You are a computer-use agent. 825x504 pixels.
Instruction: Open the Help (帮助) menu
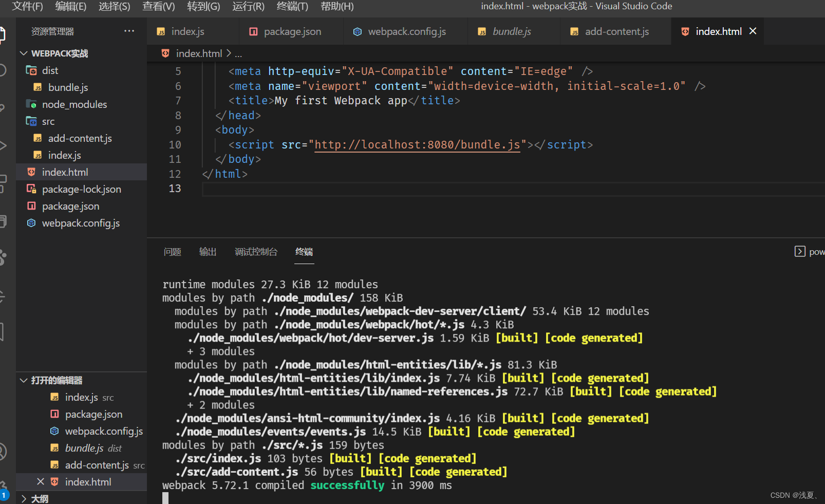(337, 6)
